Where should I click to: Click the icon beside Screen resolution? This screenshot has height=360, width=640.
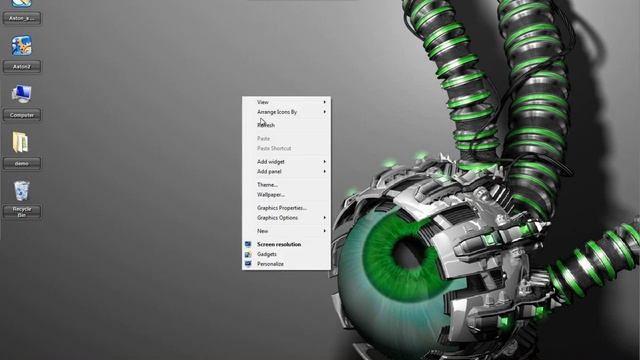(x=248, y=244)
